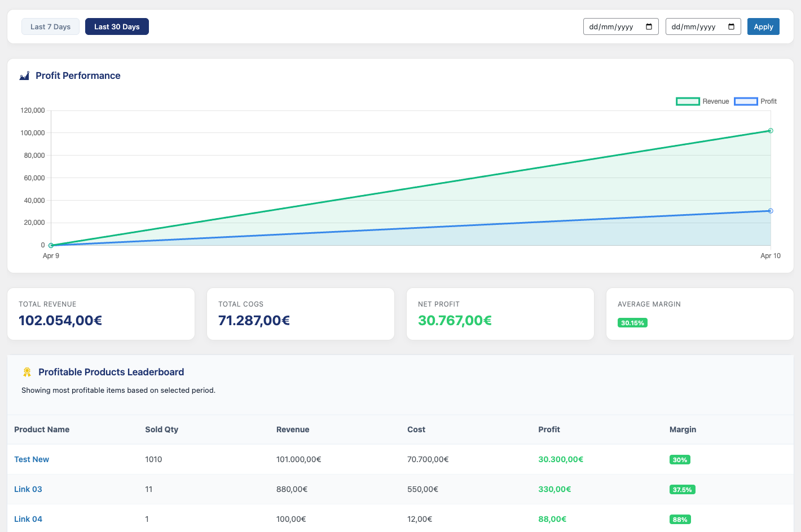Select the Last 30 Days filter
The width and height of the screenshot is (801, 532).
click(x=117, y=26)
